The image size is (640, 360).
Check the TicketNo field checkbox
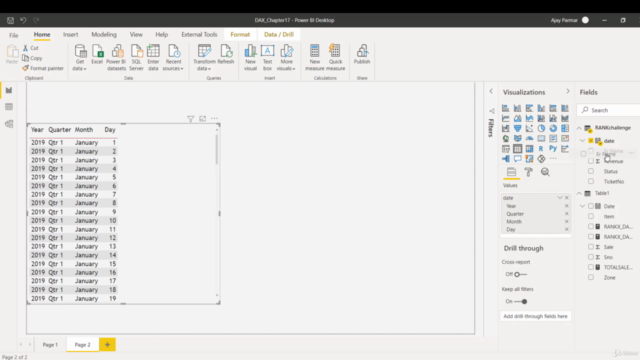coord(591,181)
